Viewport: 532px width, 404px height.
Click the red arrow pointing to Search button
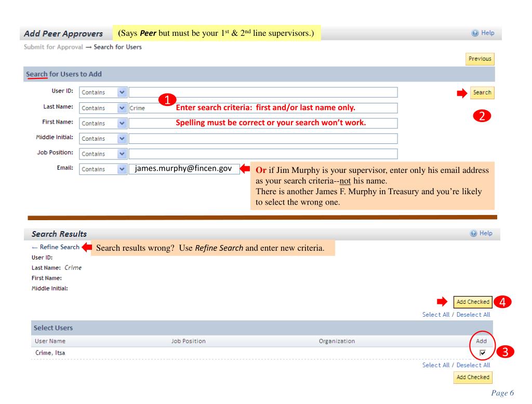tap(461, 93)
